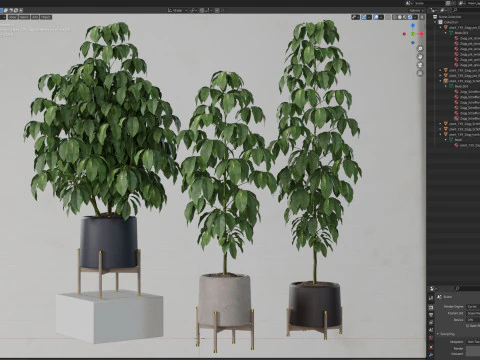Open the World properties tab
The height and width of the screenshot is (360, 480).
pyautogui.click(x=431, y=338)
